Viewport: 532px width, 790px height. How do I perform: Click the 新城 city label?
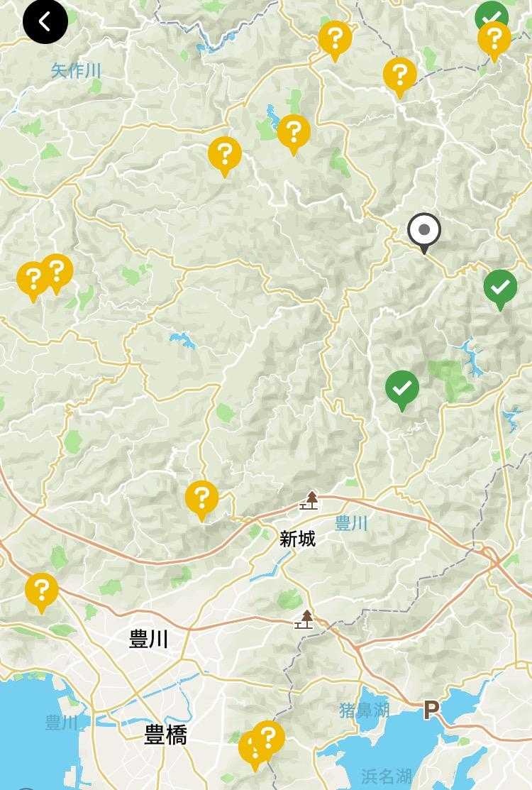point(297,539)
